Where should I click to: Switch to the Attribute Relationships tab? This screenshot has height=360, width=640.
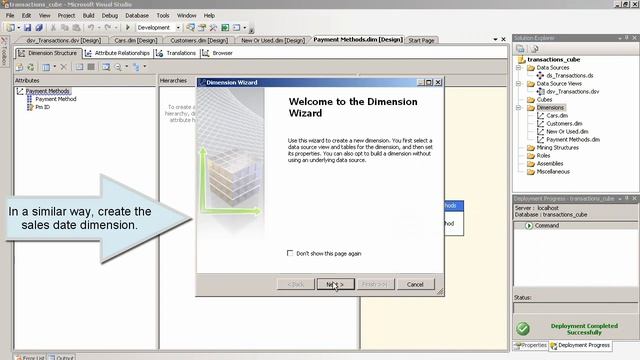pos(118,53)
